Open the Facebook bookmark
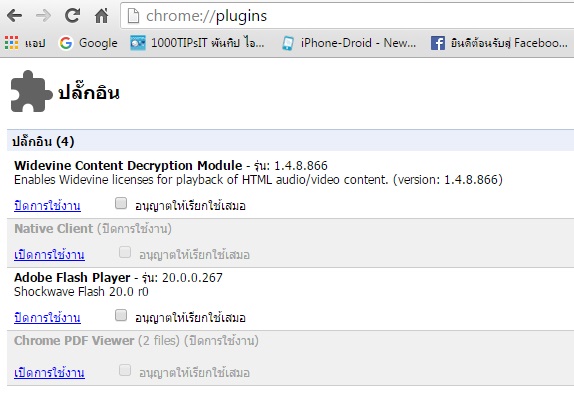The image size is (574, 396). pyautogui.click(x=499, y=43)
